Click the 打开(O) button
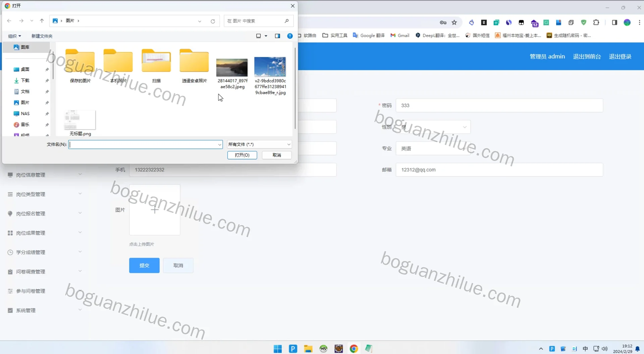This screenshot has width=644, height=354. 242,155
